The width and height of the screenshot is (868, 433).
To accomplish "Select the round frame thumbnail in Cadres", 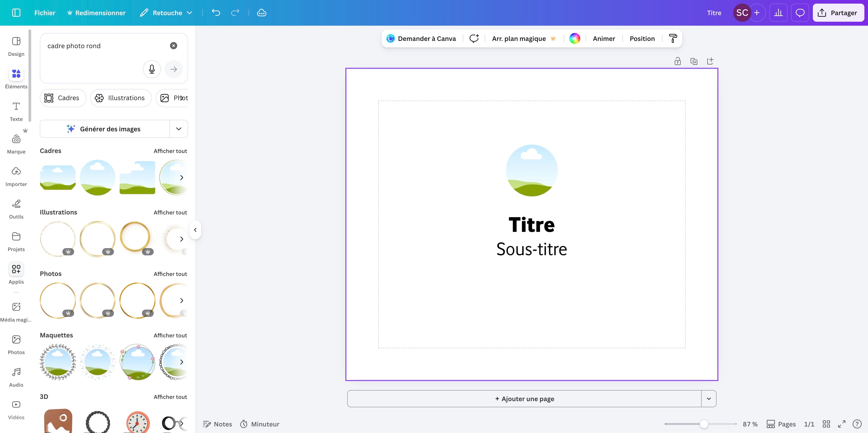I will point(98,178).
